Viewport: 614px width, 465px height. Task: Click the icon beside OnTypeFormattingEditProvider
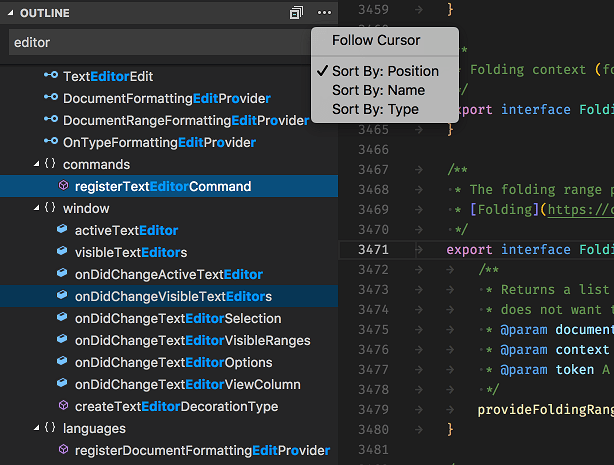click(x=50, y=142)
